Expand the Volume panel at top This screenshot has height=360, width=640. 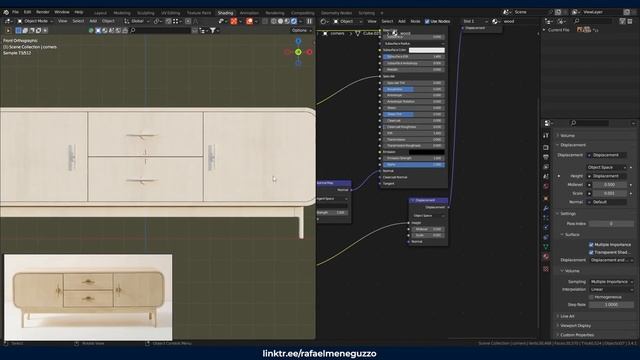tap(567, 136)
